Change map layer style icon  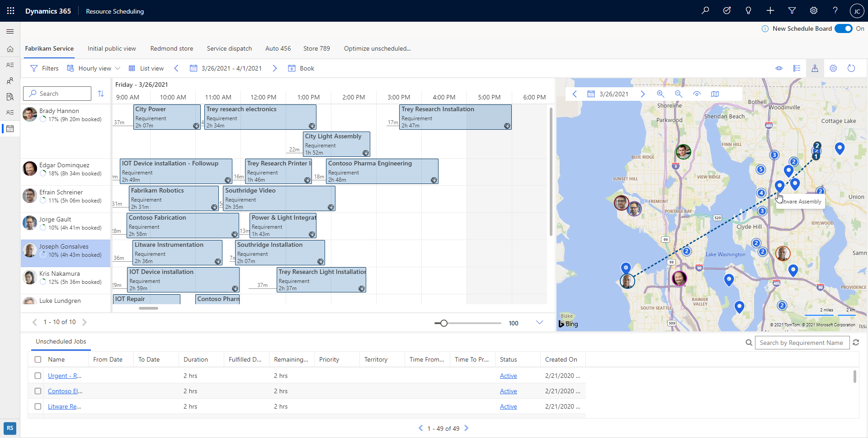(715, 94)
